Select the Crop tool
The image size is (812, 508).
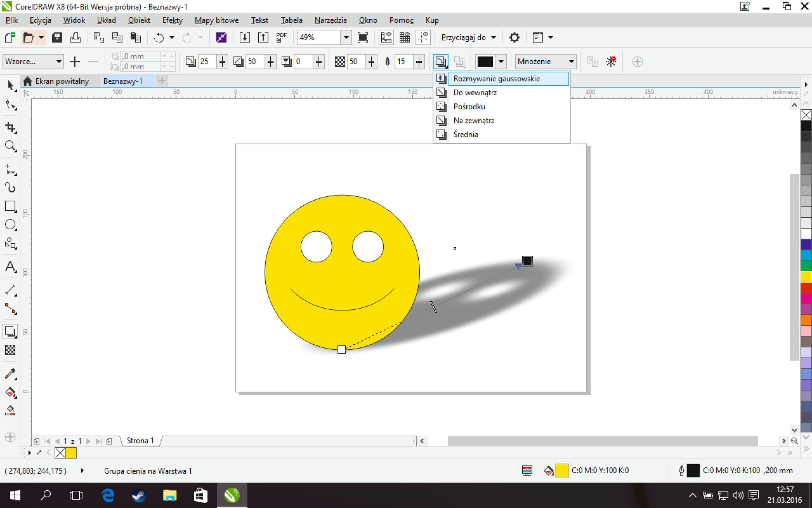coord(10,127)
